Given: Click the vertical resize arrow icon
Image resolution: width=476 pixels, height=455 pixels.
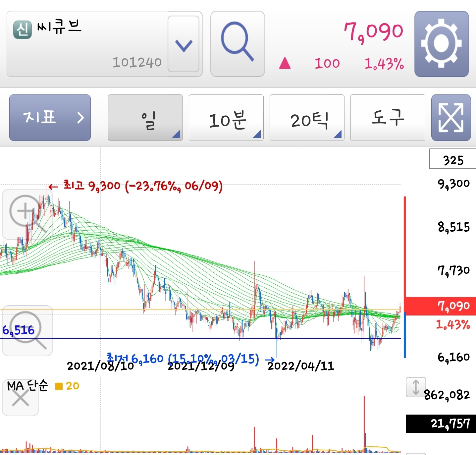Looking at the screenshot, I should click(416, 387).
